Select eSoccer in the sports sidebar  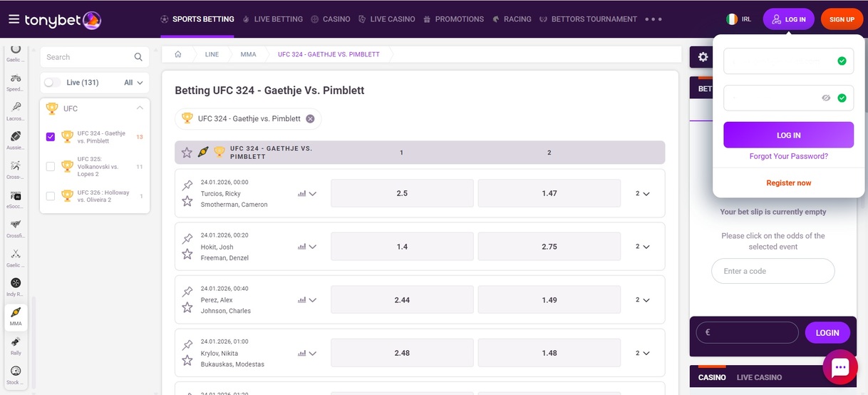point(16,200)
